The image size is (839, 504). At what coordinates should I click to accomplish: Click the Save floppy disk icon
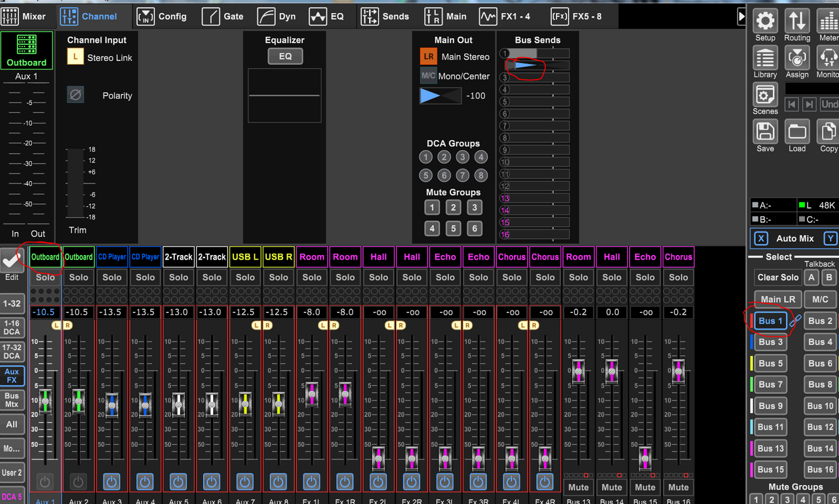(765, 132)
